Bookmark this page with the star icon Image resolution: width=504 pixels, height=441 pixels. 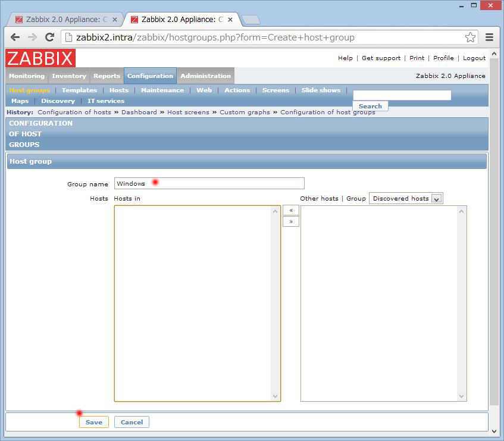(x=470, y=37)
